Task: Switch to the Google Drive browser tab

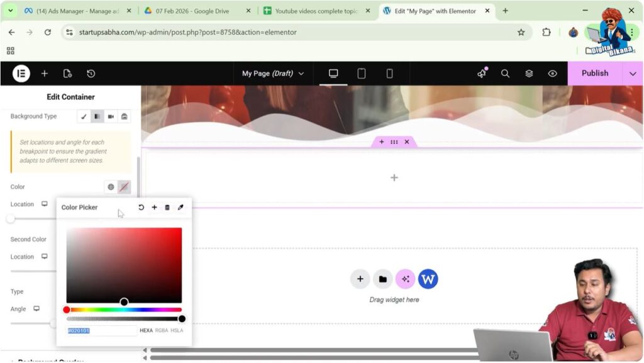Action: click(196, 11)
